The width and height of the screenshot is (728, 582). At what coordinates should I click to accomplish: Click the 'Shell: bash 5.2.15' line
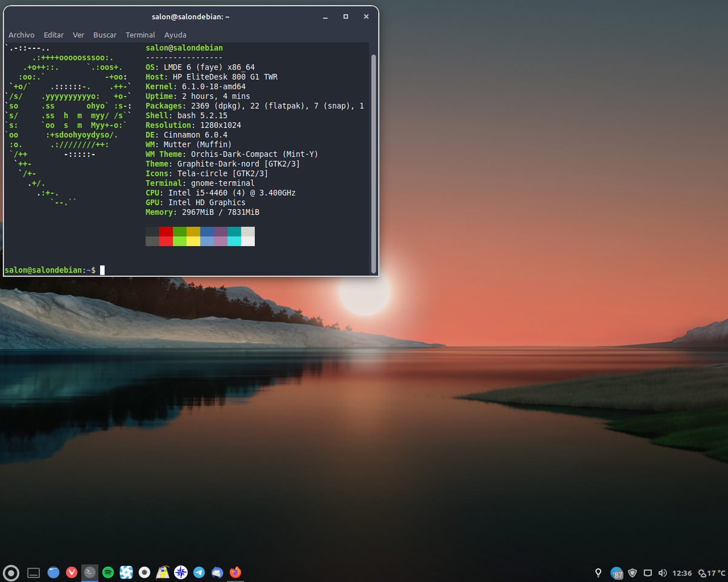pos(186,115)
